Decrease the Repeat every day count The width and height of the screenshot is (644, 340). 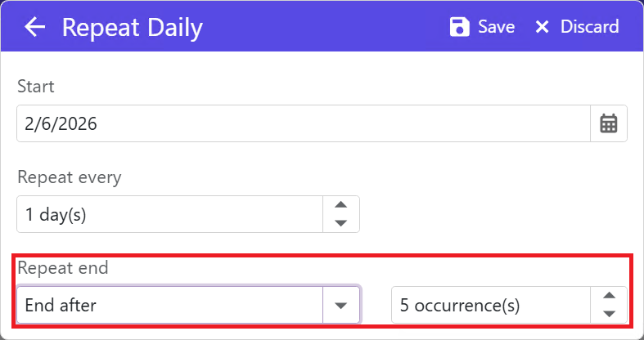tap(342, 222)
